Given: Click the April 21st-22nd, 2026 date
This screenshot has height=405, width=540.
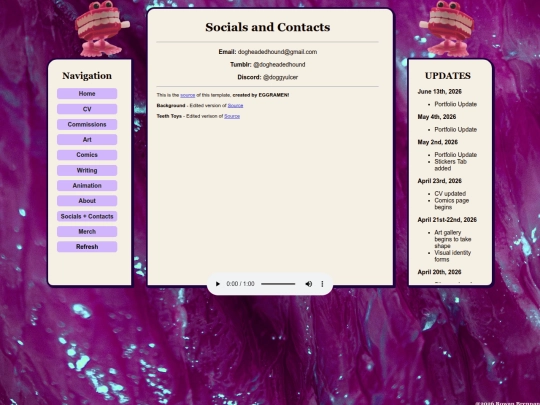Looking at the screenshot, I should (x=447, y=220).
